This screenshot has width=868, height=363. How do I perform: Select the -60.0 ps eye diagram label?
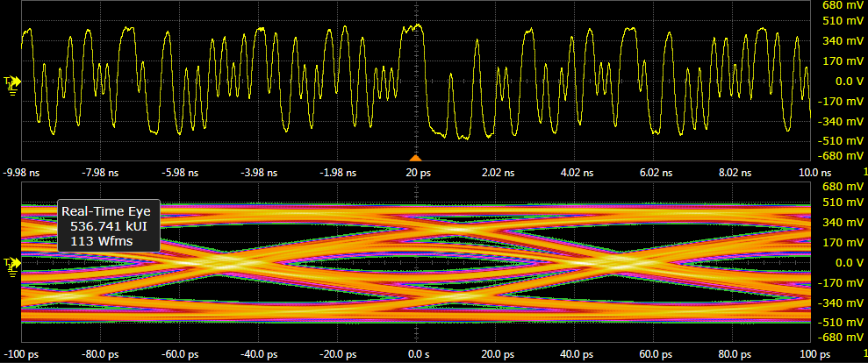[x=180, y=355]
